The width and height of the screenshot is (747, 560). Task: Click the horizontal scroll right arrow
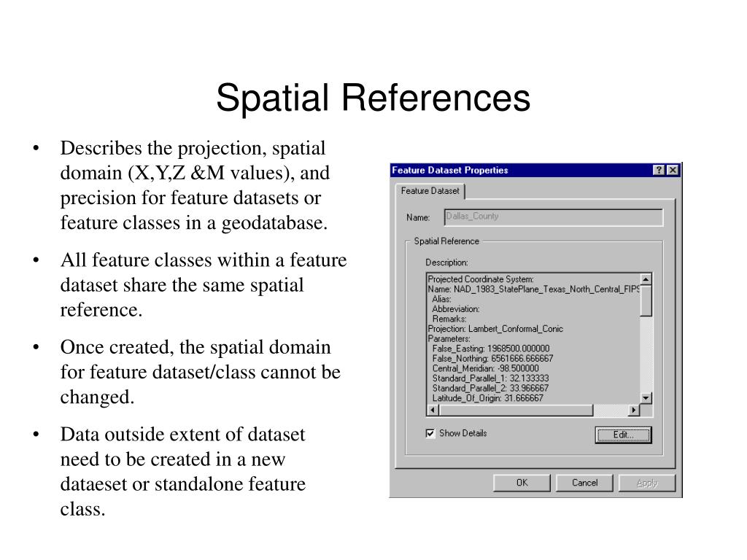[x=634, y=410]
